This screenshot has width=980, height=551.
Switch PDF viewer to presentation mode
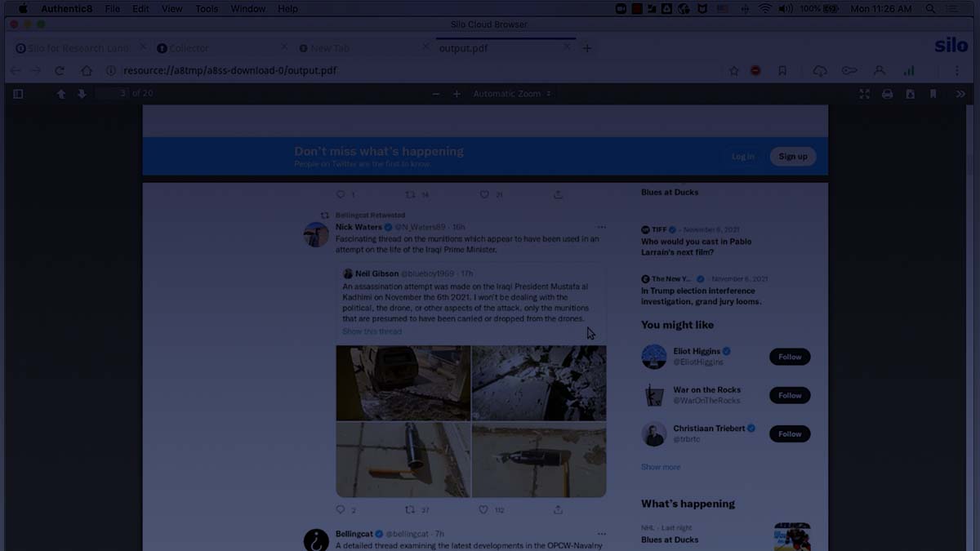coord(865,94)
